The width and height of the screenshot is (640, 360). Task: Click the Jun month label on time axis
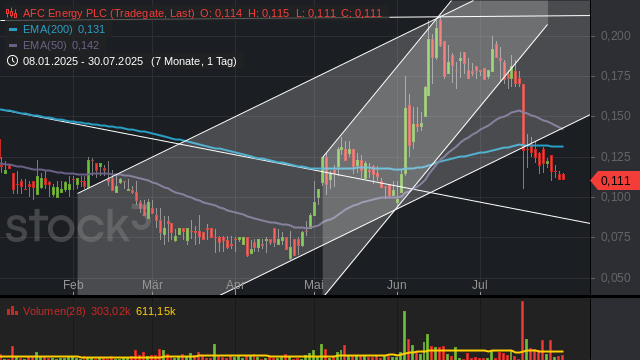pos(396,285)
